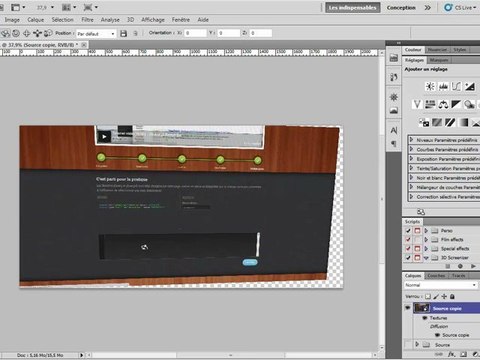
Task: Open the Filtre menu
Action: pos(87,20)
